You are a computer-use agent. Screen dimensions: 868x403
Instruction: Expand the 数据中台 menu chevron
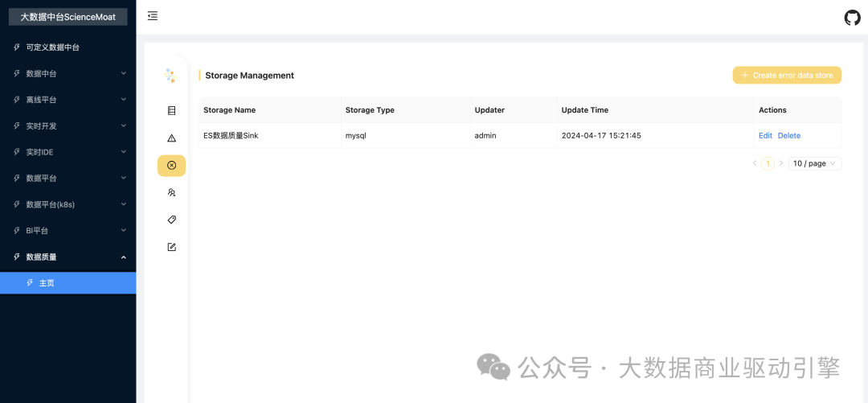(124, 73)
